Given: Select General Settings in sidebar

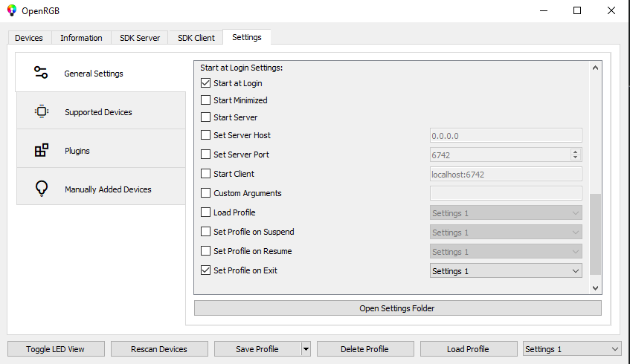Looking at the screenshot, I should (100, 73).
